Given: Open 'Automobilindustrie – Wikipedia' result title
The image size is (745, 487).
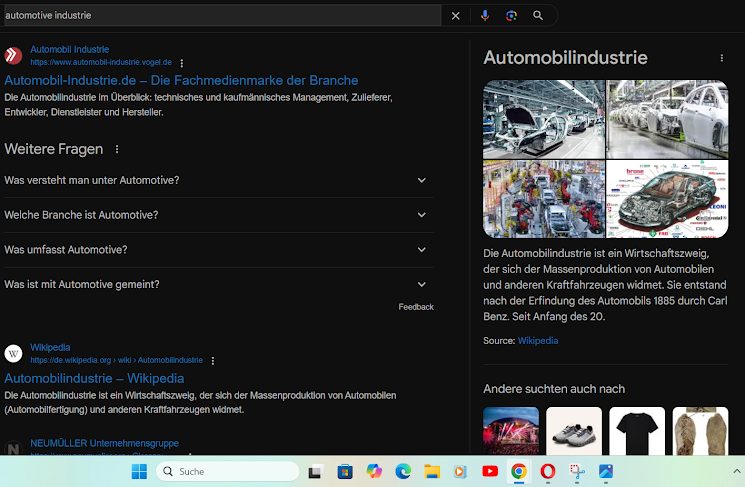Looking at the screenshot, I should pyautogui.click(x=94, y=378).
